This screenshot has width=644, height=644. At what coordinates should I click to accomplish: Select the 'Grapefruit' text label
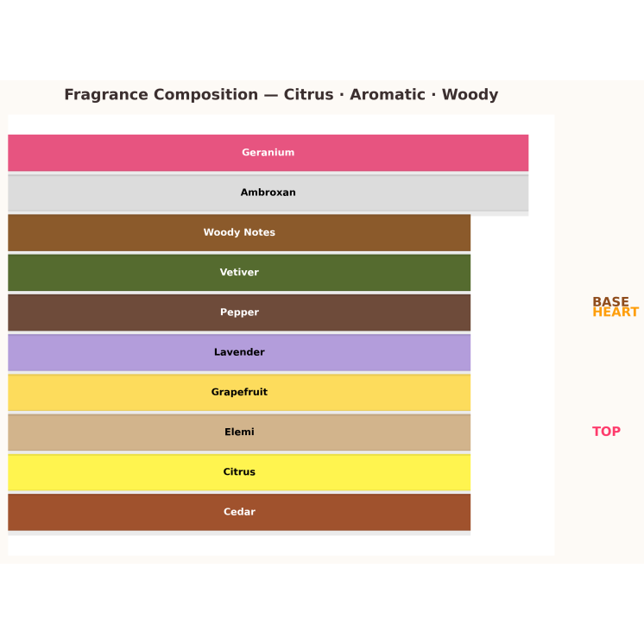239,392
